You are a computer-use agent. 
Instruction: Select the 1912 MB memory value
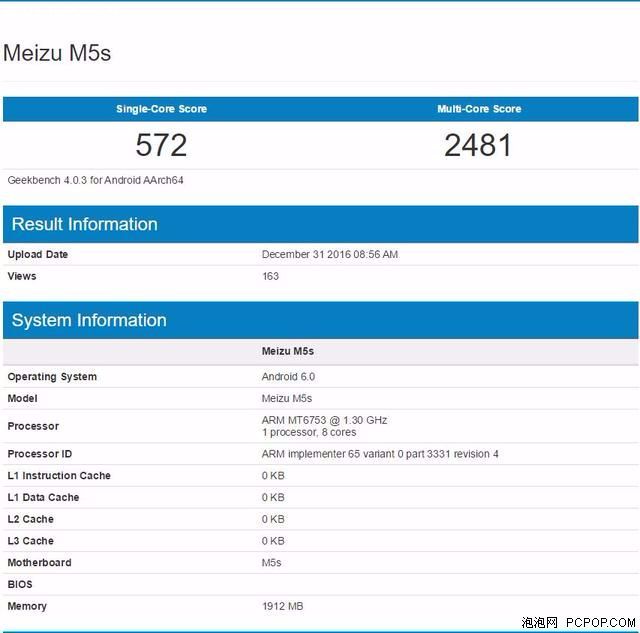282,606
